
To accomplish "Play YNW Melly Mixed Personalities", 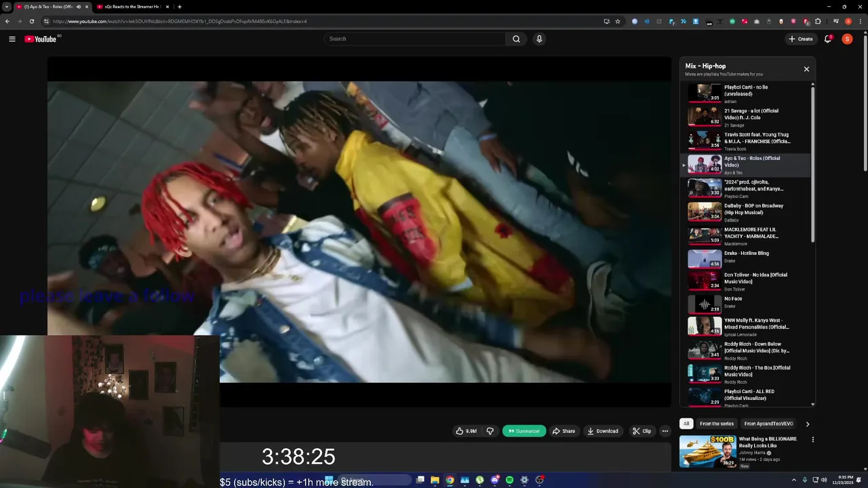I will click(x=745, y=327).
